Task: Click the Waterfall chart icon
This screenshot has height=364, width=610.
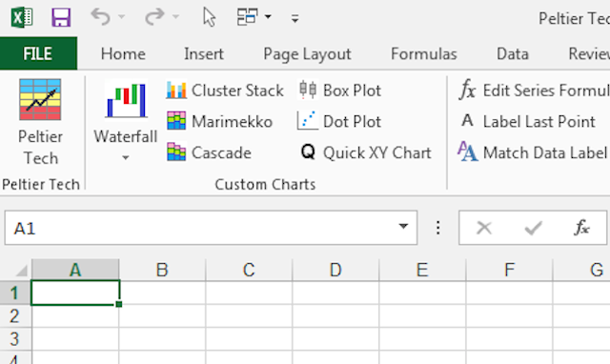Action: click(126, 99)
